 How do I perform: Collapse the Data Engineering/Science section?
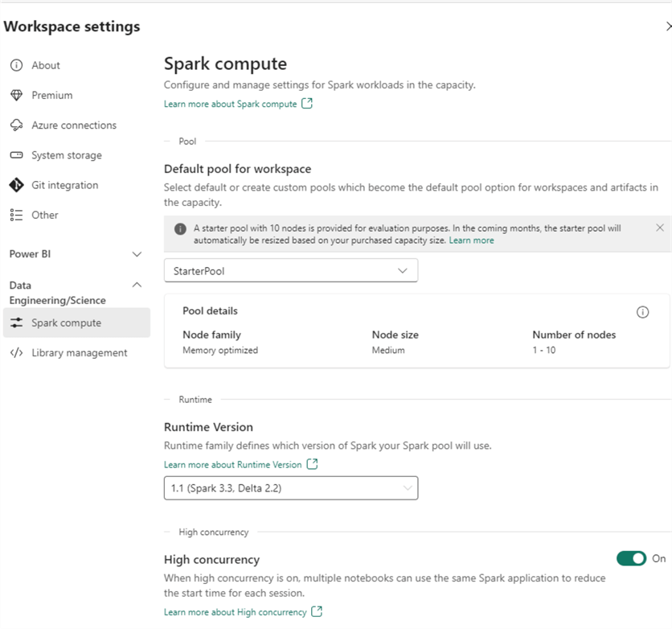click(137, 285)
